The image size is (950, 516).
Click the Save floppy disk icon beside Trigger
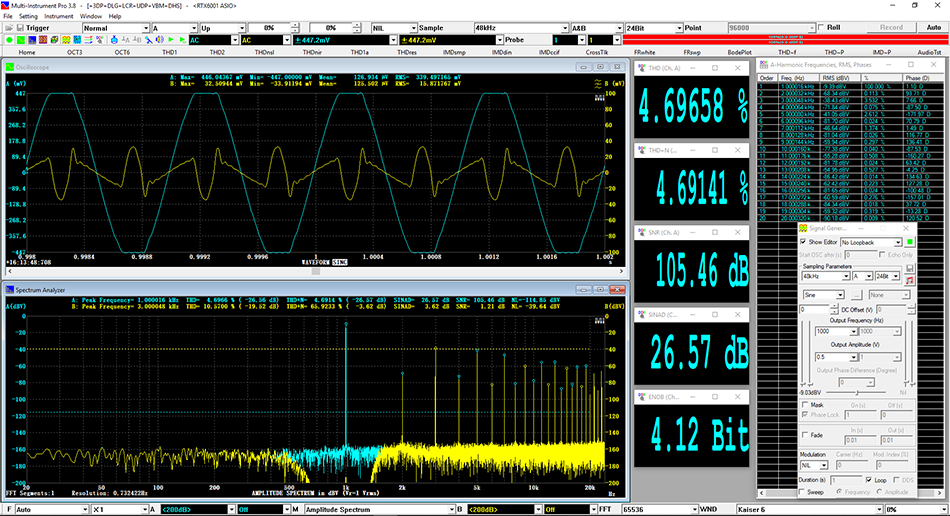(20, 28)
